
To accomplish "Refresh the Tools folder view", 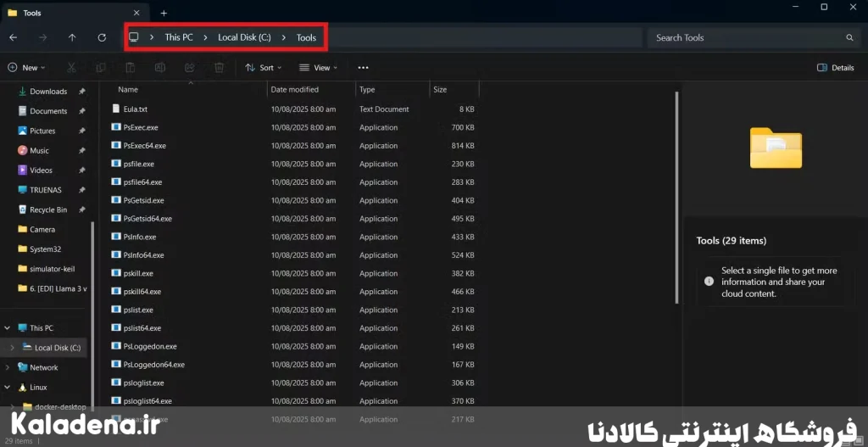I will [102, 37].
